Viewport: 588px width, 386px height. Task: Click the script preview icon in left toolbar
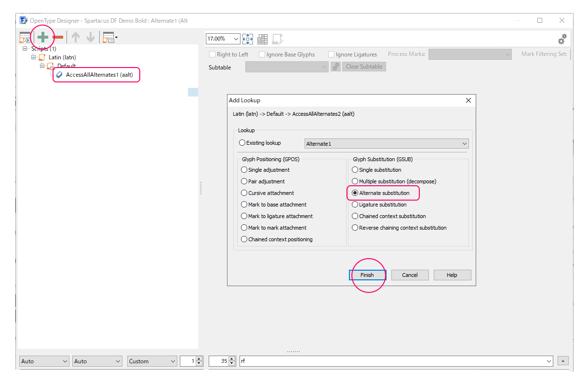click(25, 37)
